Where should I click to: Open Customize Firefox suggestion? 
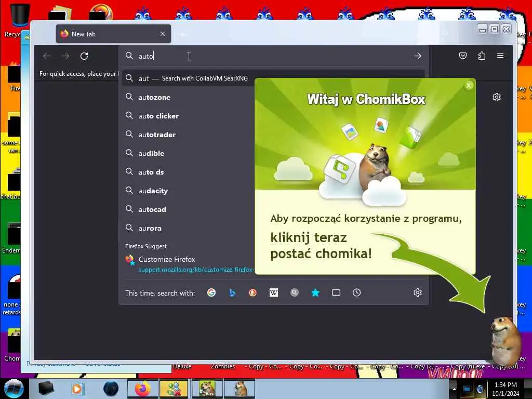(x=167, y=259)
